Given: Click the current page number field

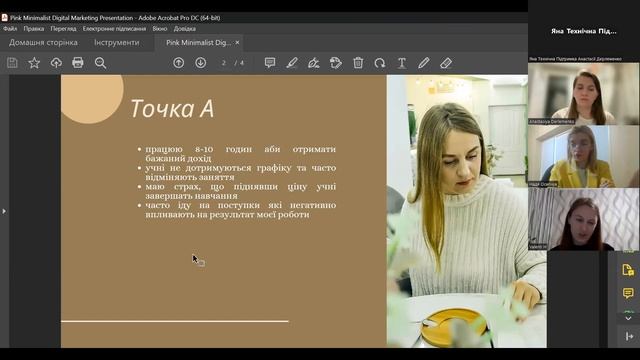Looking at the screenshot, I should pos(224,63).
